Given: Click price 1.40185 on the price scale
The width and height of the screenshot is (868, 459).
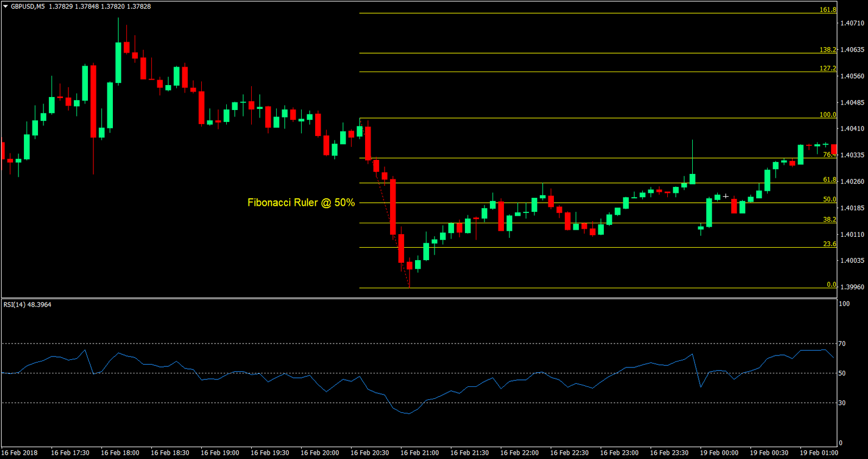Looking at the screenshot, I should (852, 208).
